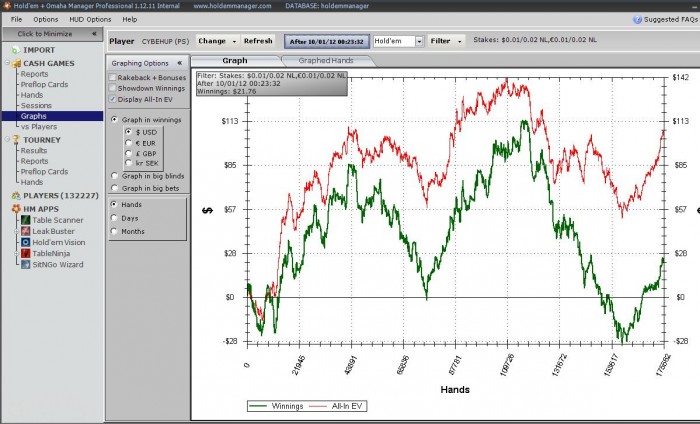Open LeakBuster app icon
The height and width of the screenshot is (424, 700).
(25, 231)
